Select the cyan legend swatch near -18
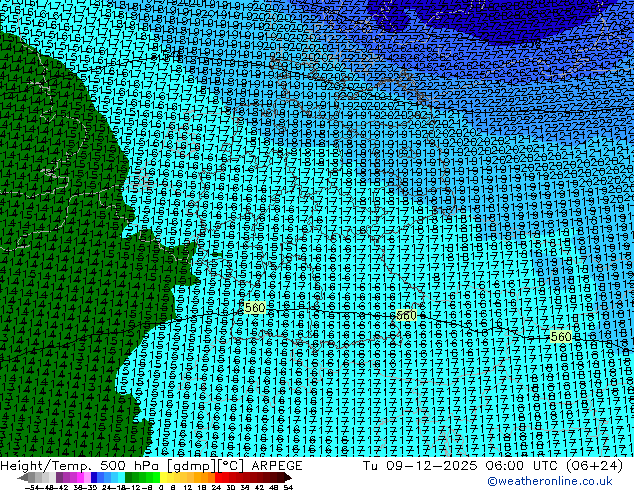This screenshot has width=634, height=490. click(x=121, y=477)
